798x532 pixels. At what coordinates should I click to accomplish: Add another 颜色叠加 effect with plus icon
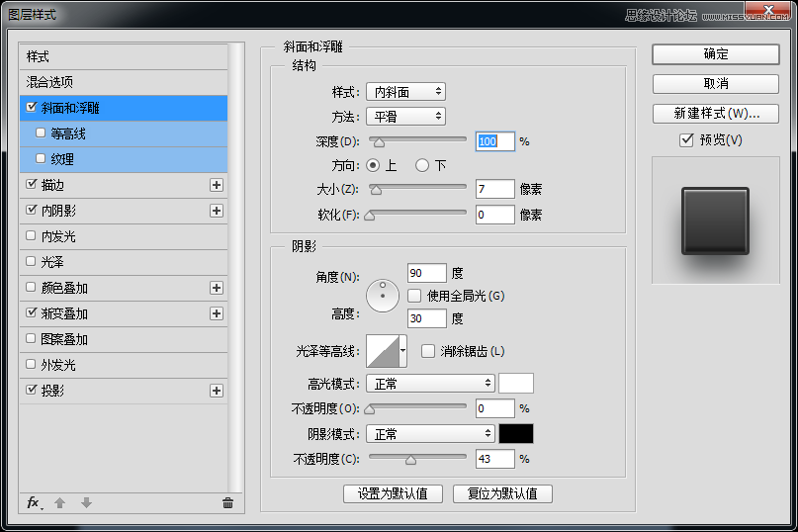[217, 288]
